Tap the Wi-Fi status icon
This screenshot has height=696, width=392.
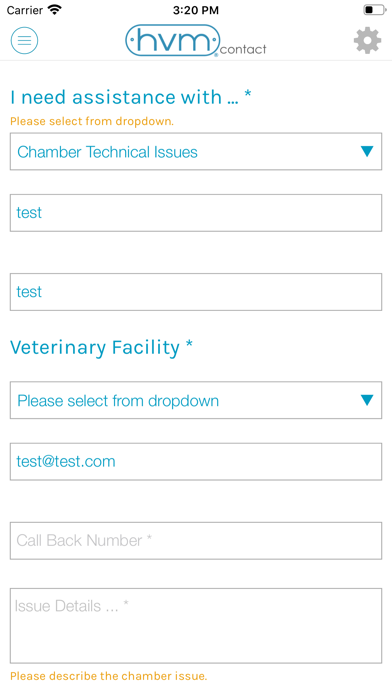tap(55, 10)
